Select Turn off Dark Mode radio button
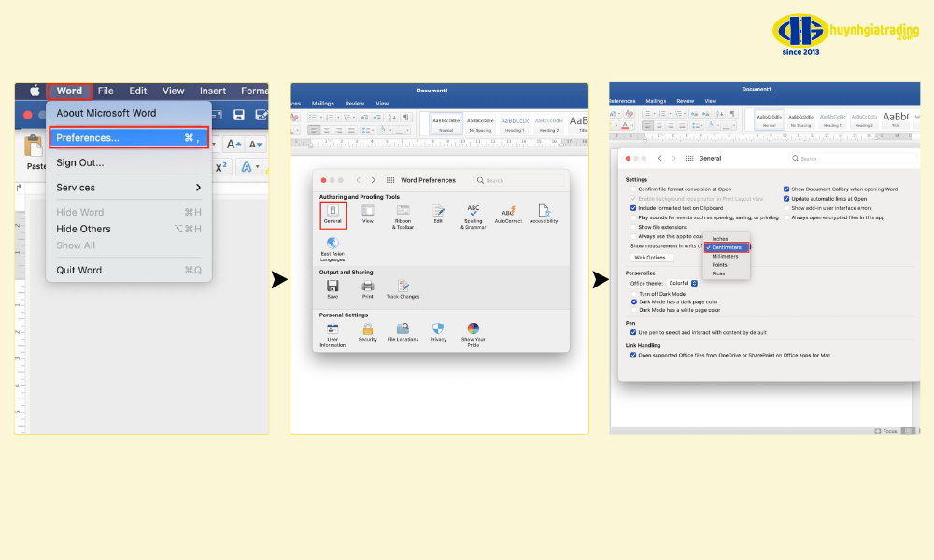This screenshot has width=934, height=560. 634,294
